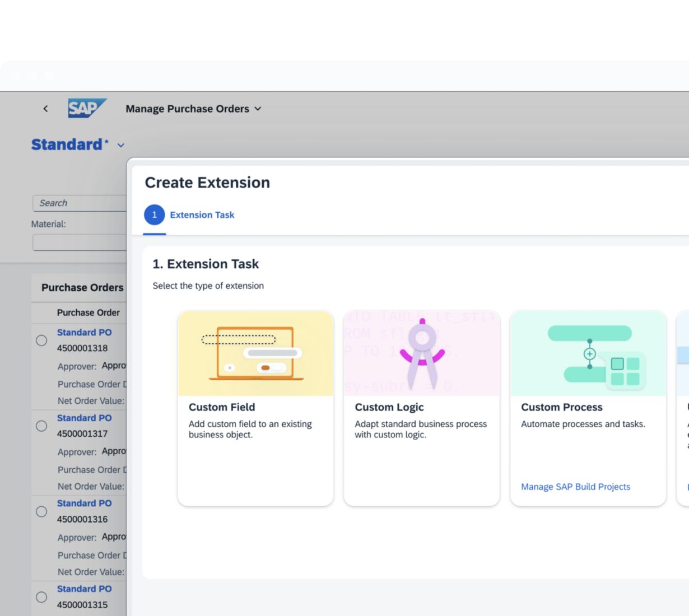Viewport: 689px width, 616px height.
Task: Click the Search input field
Action: pyautogui.click(x=80, y=203)
